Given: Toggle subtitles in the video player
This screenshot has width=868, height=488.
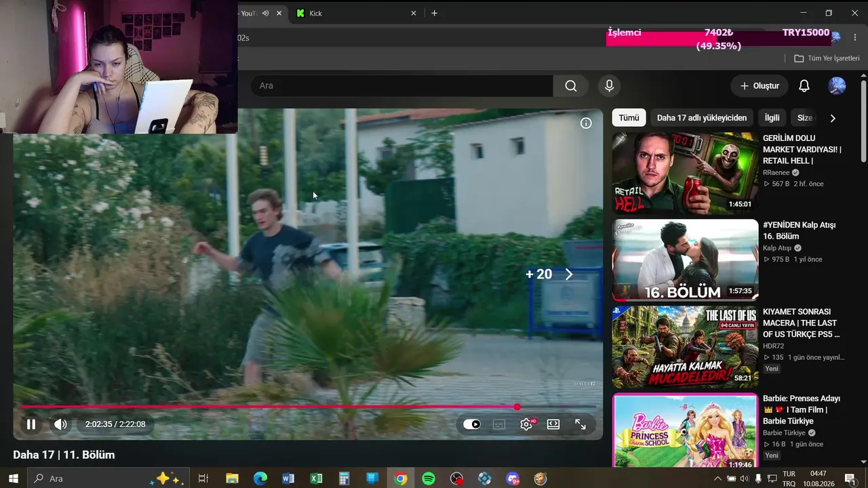Looking at the screenshot, I should coord(499,424).
